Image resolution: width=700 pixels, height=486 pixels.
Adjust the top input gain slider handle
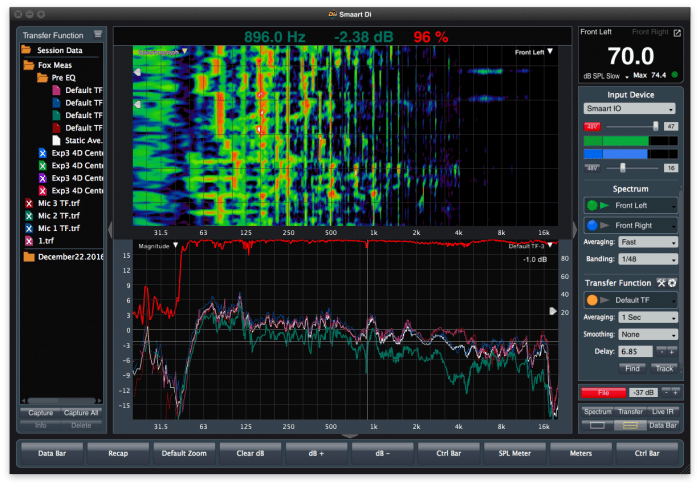tap(656, 127)
